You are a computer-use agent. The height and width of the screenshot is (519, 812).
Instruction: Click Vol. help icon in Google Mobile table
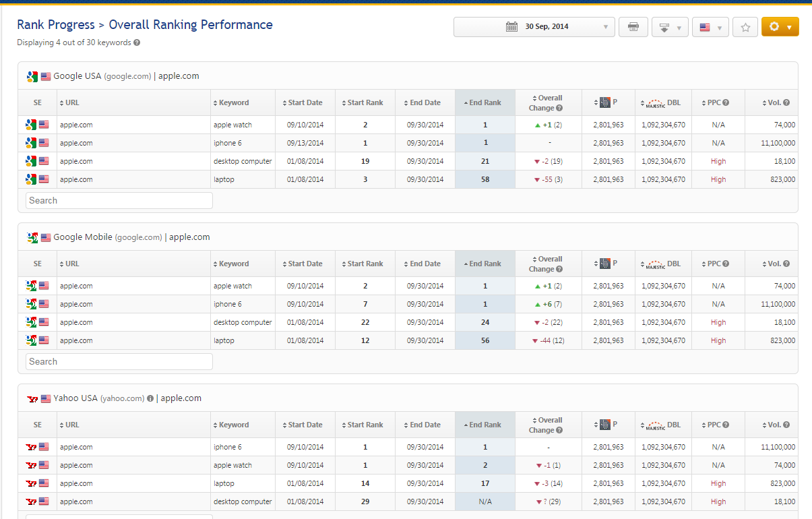[786, 264]
